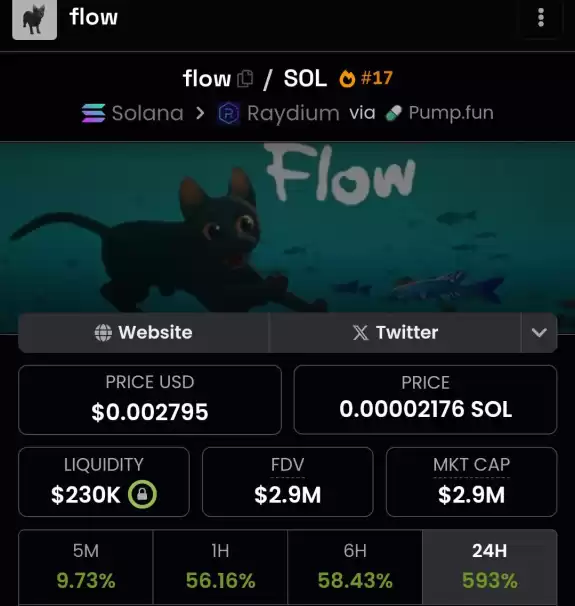Viewport: 575px width, 606px height.
Task: Select the 24H timeframe tab
Action: tap(490, 567)
